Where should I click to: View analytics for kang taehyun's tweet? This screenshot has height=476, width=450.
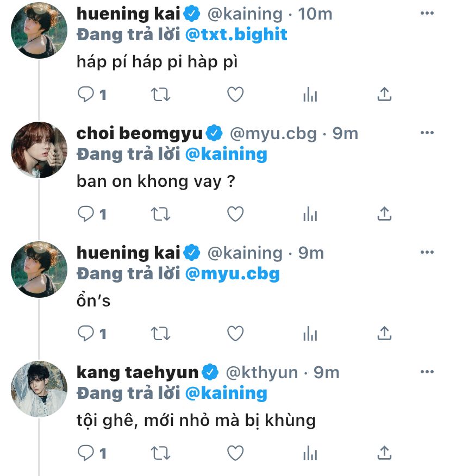[x=310, y=453]
